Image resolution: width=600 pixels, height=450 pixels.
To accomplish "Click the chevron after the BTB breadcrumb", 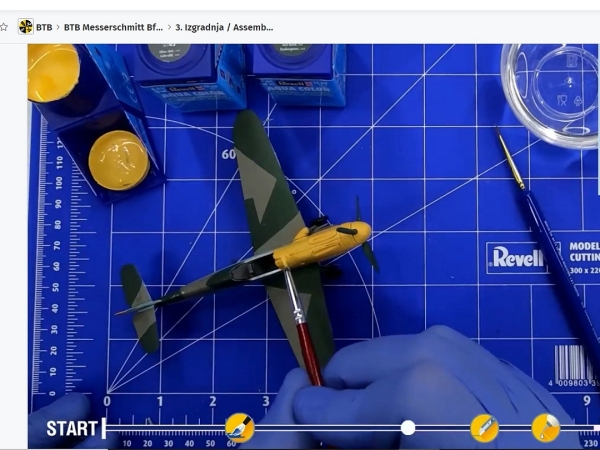I will pos(58,27).
